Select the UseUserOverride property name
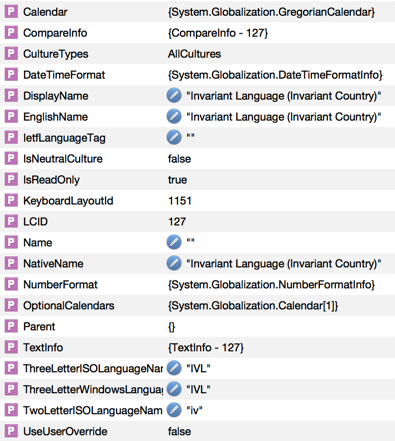395x441 pixels. (x=65, y=431)
